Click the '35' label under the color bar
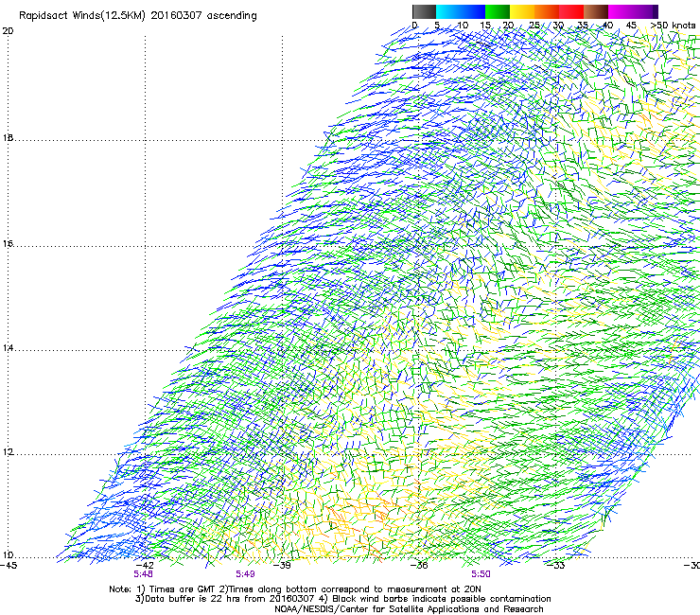Image resolution: width=700 pixels, height=615 pixels. coord(582,25)
